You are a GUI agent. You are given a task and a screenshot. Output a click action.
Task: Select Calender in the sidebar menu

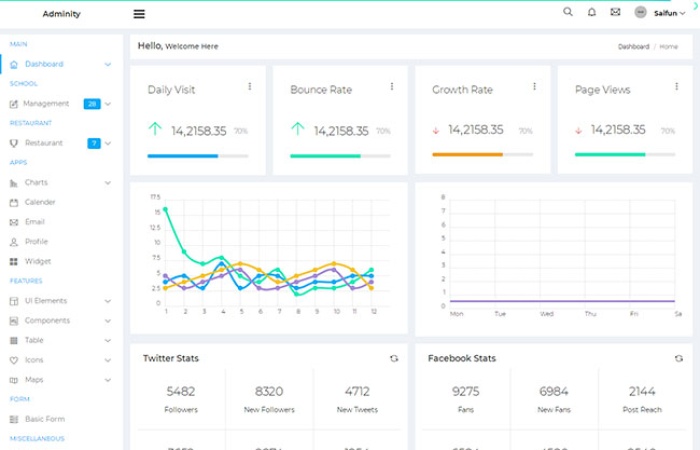(40, 202)
